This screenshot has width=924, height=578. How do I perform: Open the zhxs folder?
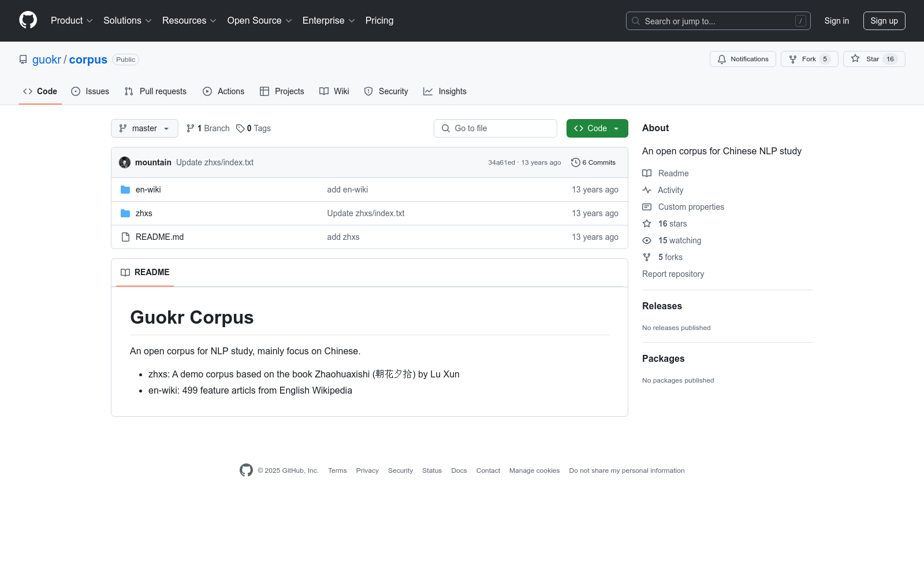pyautogui.click(x=144, y=213)
